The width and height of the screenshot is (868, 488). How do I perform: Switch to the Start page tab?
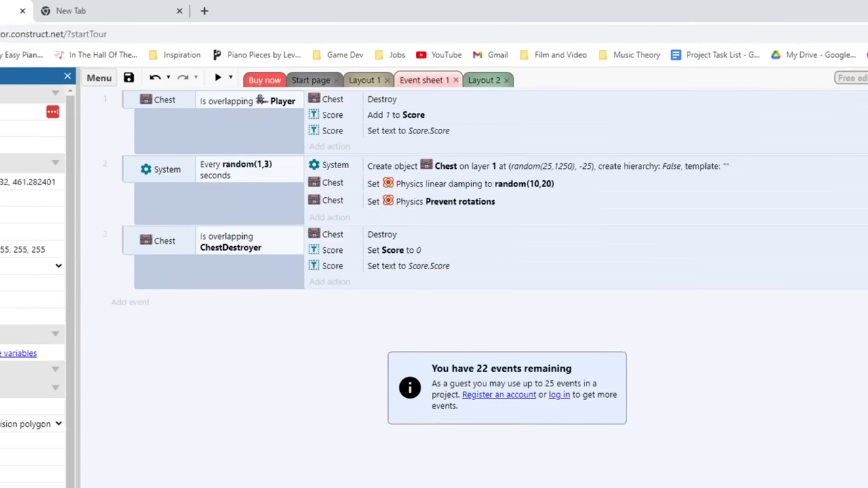pyautogui.click(x=311, y=80)
